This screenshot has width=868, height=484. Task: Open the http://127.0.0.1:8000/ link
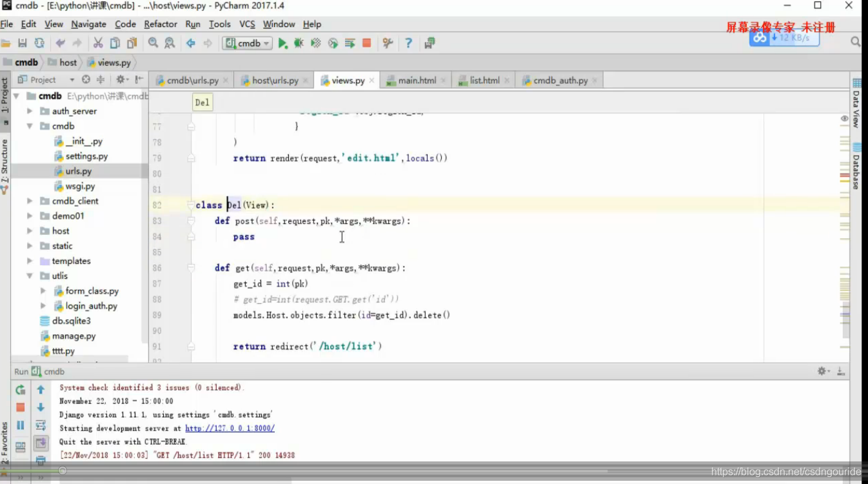[x=230, y=428]
